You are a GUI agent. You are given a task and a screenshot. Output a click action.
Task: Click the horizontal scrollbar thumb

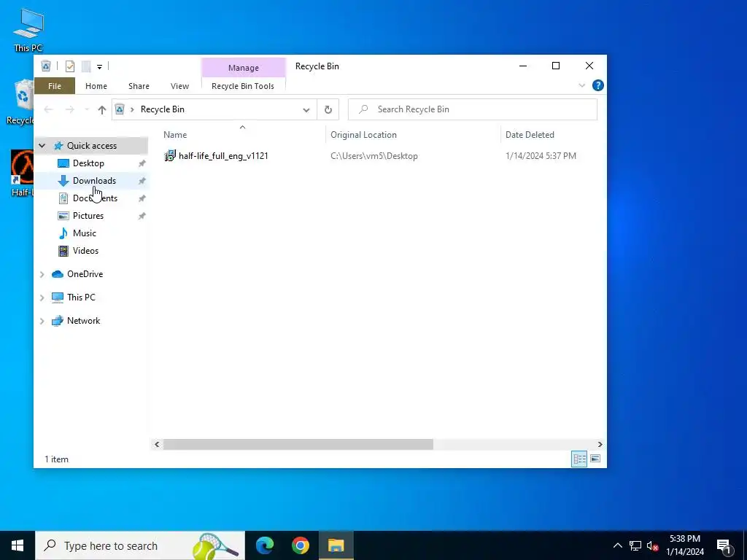[298, 444]
